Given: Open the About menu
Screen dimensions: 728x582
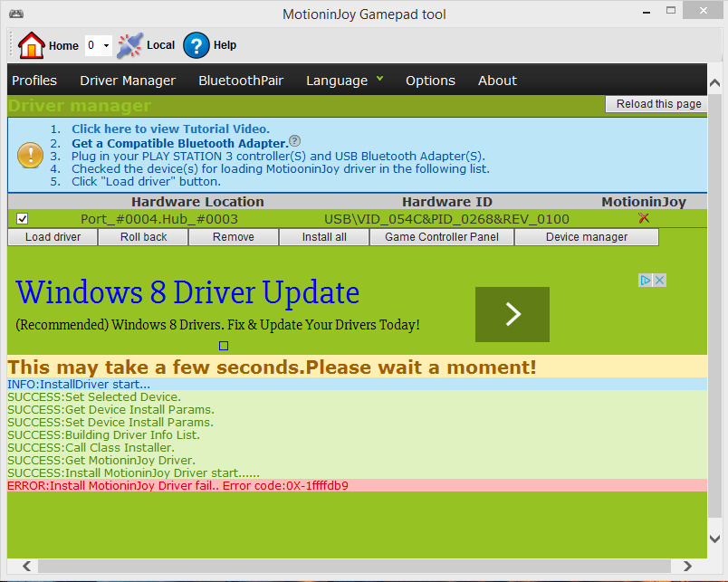Looking at the screenshot, I should click(x=497, y=81).
